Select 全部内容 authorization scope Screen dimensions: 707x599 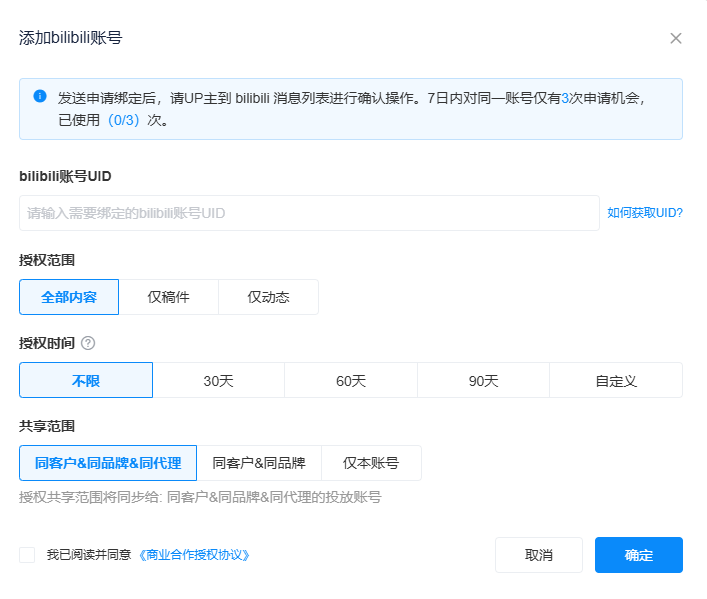click(69, 297)
